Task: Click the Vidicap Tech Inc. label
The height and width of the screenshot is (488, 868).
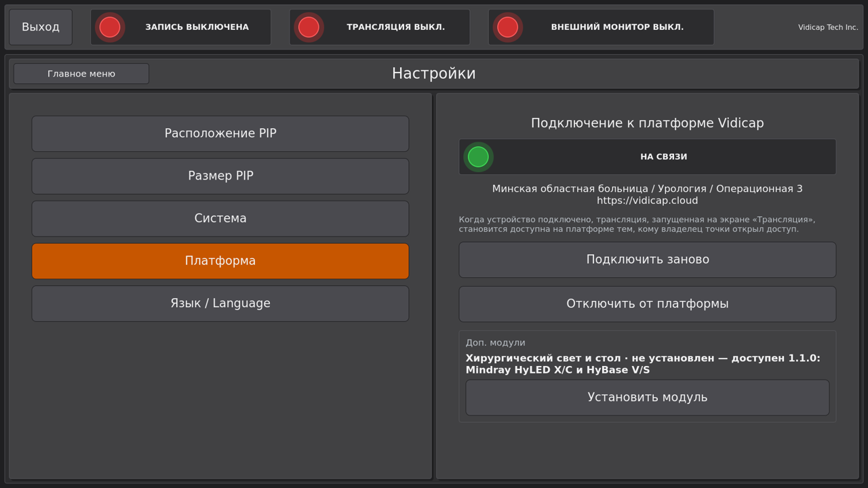Action: pos(828,27)
